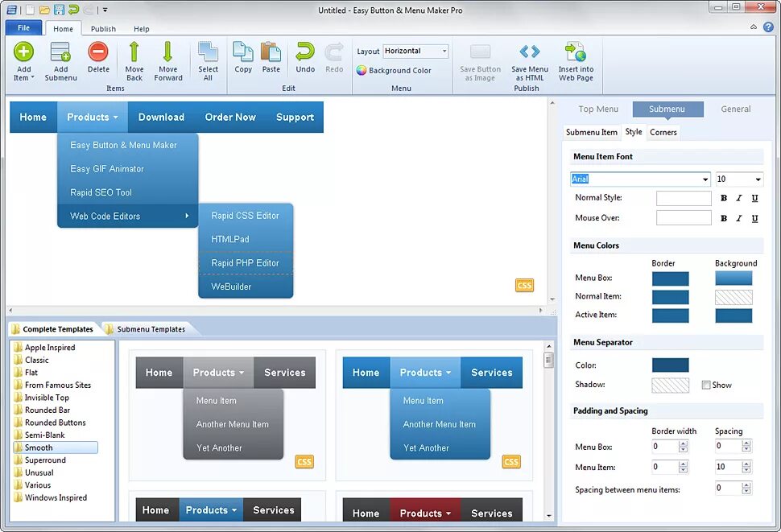Click the Select All icon
Image resolution: width=781 pixels, height=532 pixels.
[x=208, y=52]
